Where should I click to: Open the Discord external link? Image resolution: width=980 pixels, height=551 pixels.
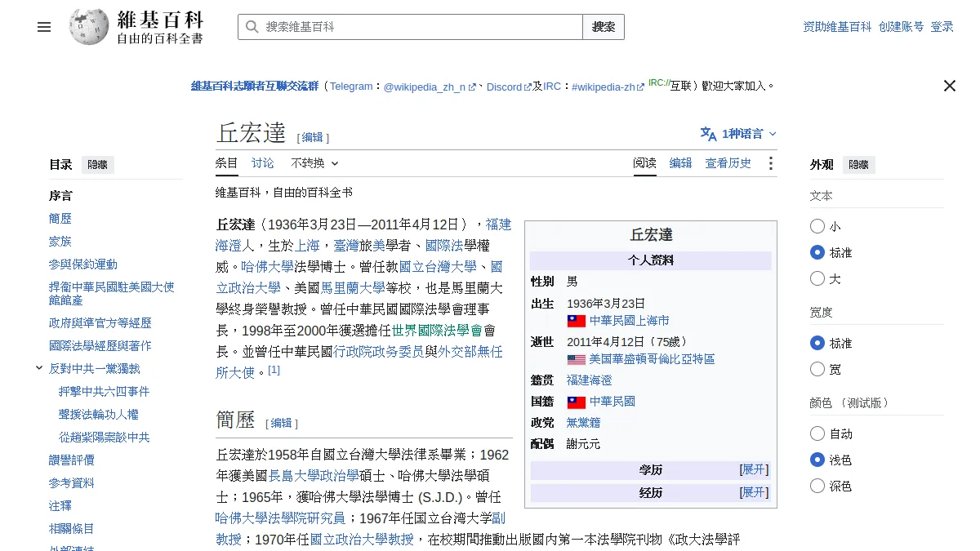pos(509,87)
